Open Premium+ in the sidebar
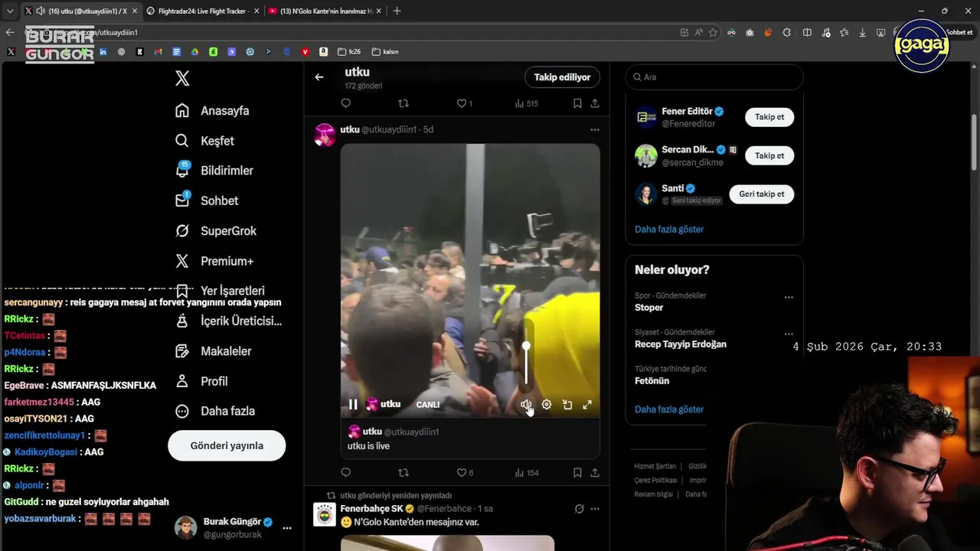The width and height of the screenshot is (980, 551). pos(214,261)
